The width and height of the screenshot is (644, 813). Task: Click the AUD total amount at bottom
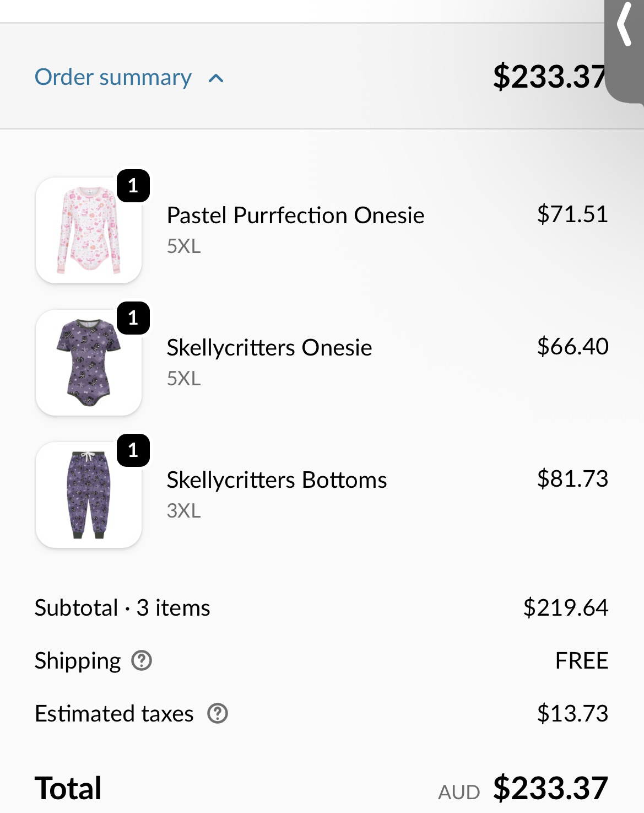pos(550,788)
